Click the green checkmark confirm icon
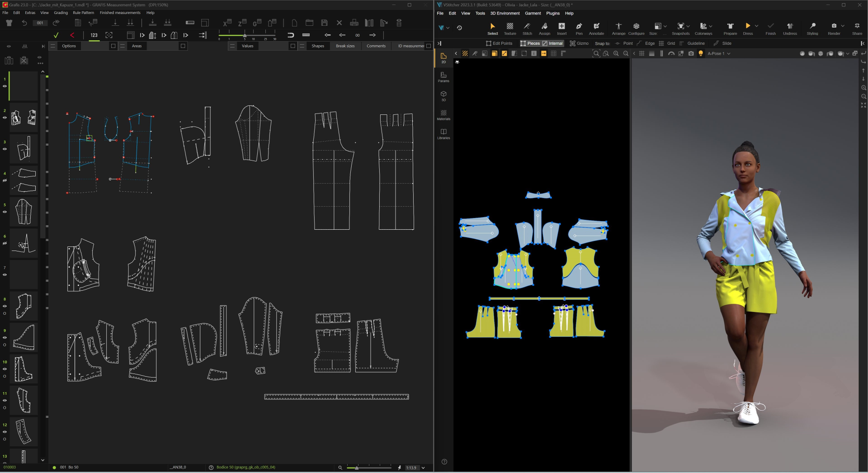Viewport: 868px width, 473px height. [x=56, y=35]
